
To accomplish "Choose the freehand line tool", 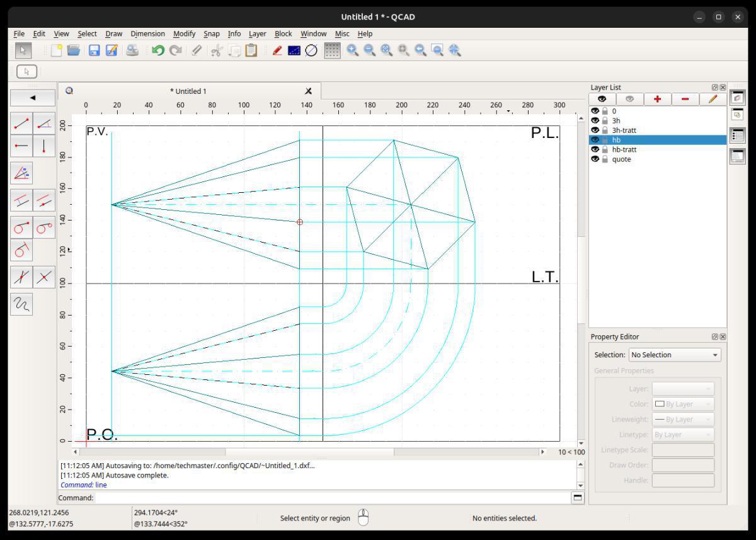I will [21, 304].
